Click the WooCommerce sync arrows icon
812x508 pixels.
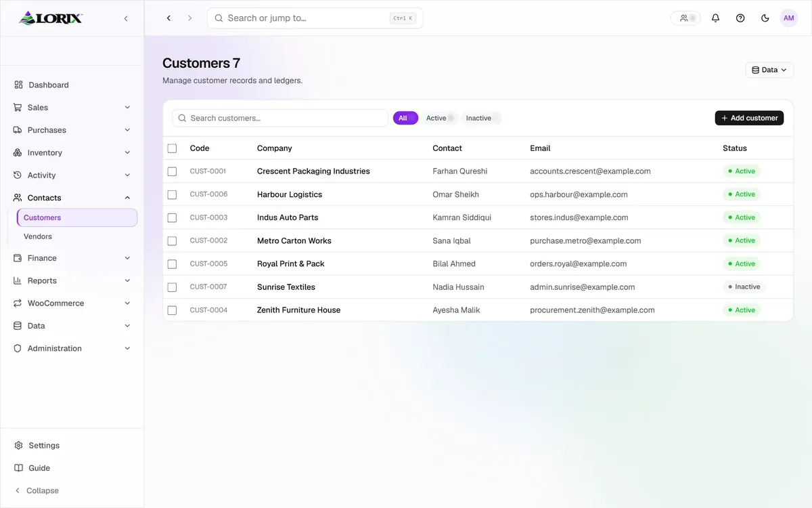coord(18,303)
